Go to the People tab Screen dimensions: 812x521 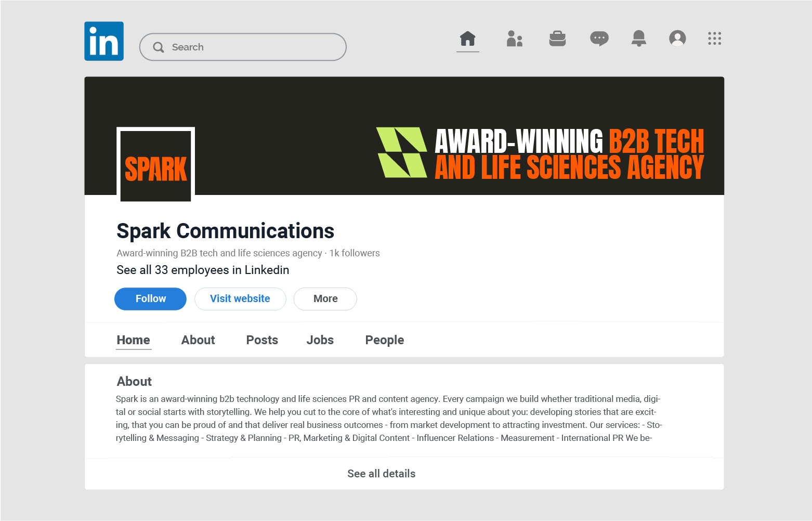click(384, 340)
